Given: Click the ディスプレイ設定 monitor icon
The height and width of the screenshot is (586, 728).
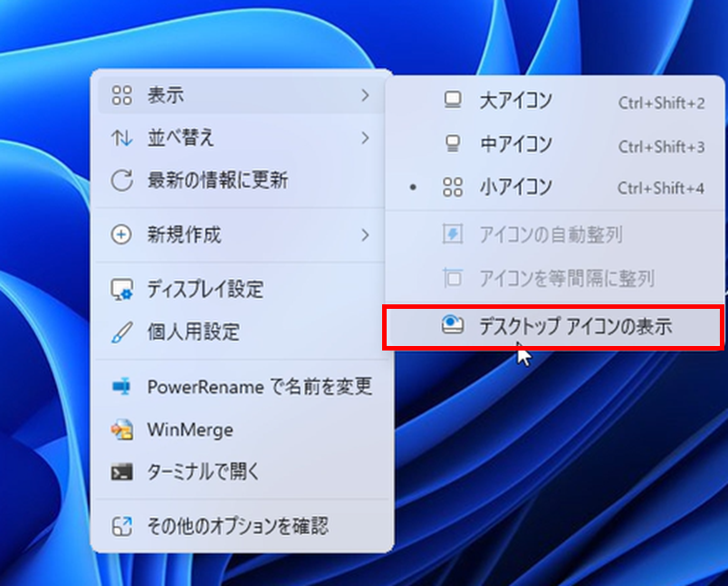Looking at the screenshot, I should click(x=121, y=289).
